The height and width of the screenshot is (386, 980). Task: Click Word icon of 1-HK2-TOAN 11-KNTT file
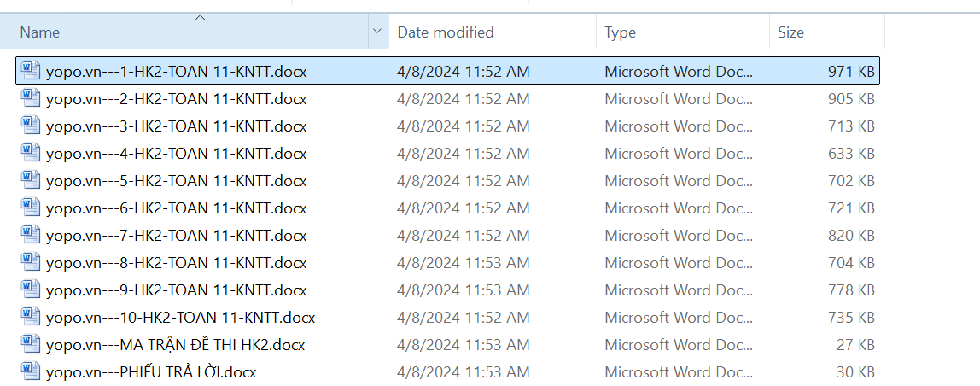tap(31, 71)
